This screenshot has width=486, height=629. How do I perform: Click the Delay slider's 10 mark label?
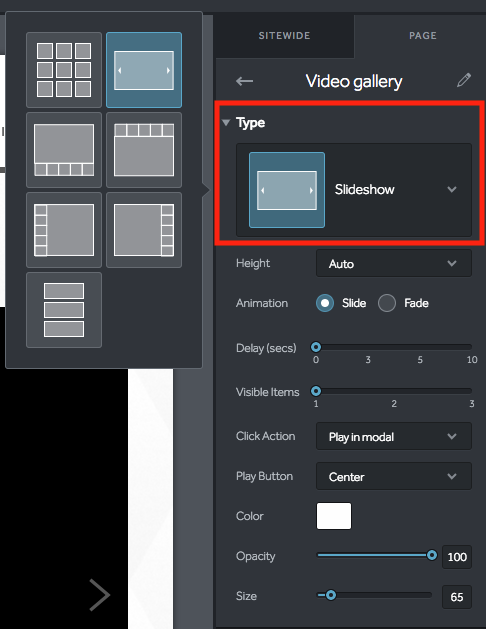click(x=472, y=360)
